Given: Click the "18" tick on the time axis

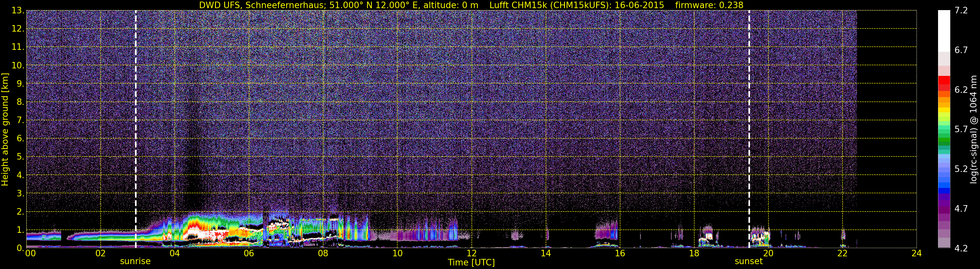Looking at the screenshot, I should click(x=694, y=253).
